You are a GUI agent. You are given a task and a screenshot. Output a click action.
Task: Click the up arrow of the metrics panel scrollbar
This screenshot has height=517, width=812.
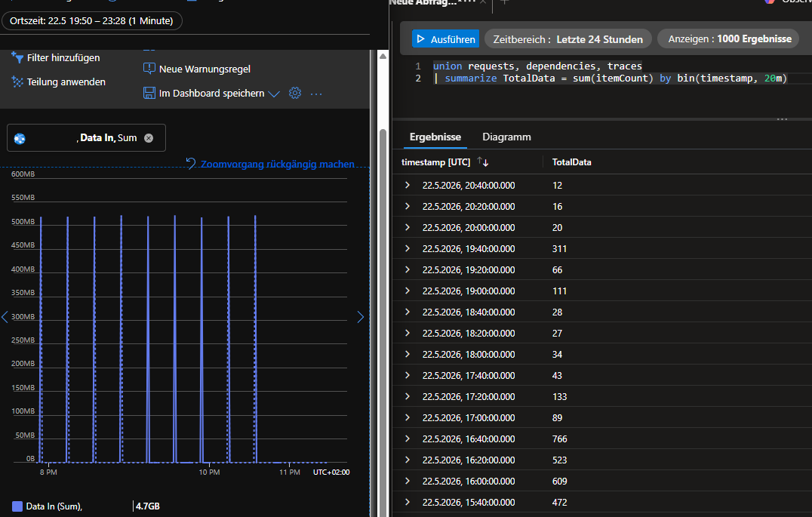point(383,56)
